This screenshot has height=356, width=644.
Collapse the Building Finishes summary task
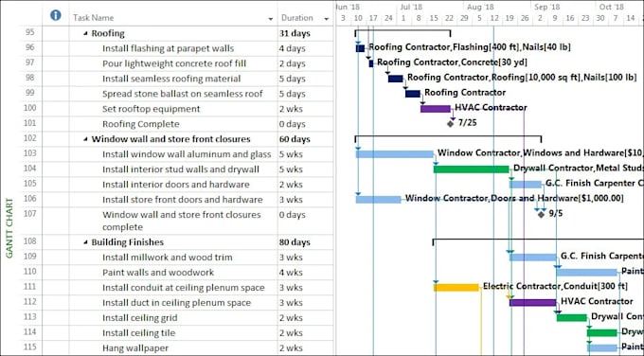tap(85, 242)
